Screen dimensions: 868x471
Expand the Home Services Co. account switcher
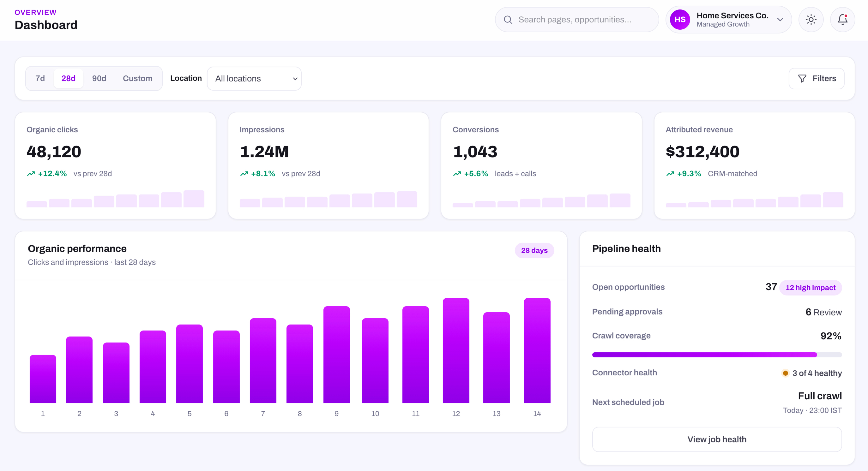(728, 20)
